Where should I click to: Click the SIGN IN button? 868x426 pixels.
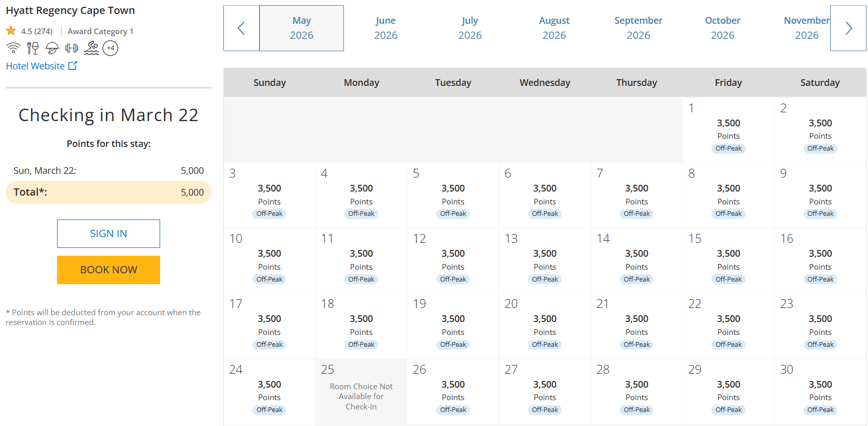pos(108,233)
